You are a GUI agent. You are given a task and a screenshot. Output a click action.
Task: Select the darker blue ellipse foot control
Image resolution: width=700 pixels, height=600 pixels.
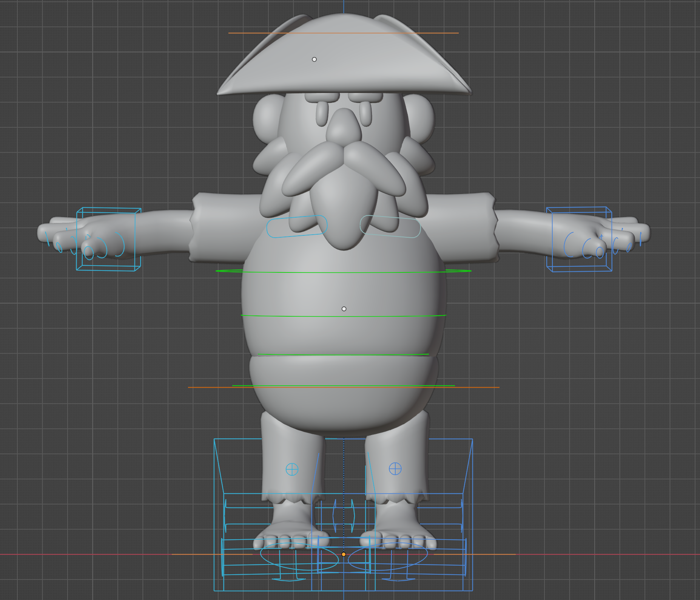[388, 557]
